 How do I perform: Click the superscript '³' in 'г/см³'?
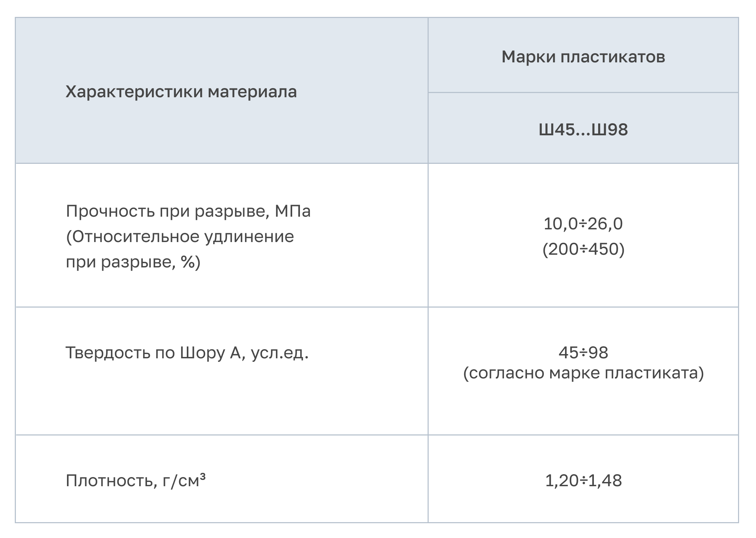[203, 476]
